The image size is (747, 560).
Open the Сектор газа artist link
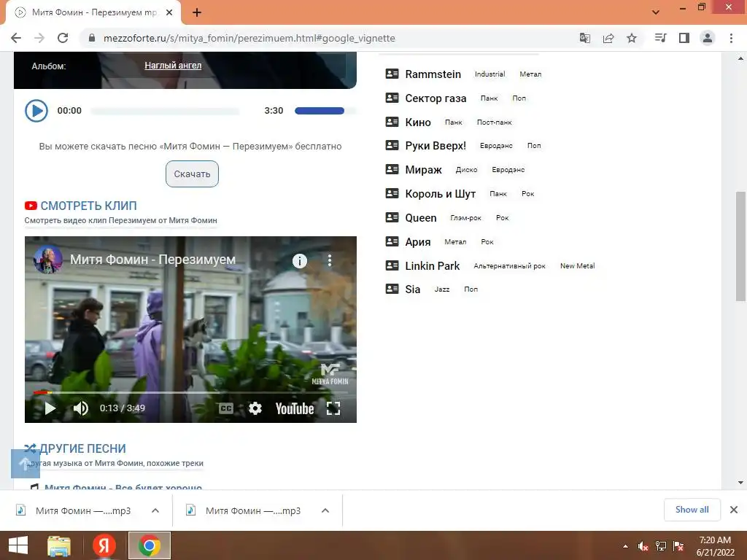point(436,98)
